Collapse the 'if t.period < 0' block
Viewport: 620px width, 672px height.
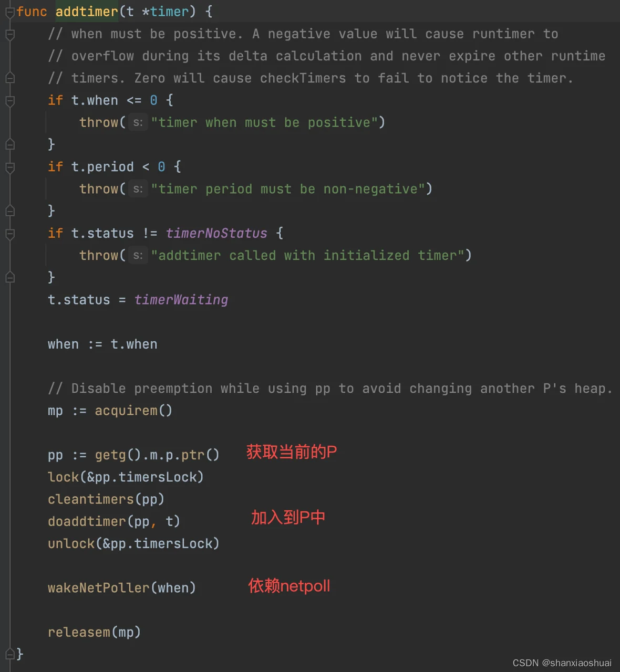point(9,167)
